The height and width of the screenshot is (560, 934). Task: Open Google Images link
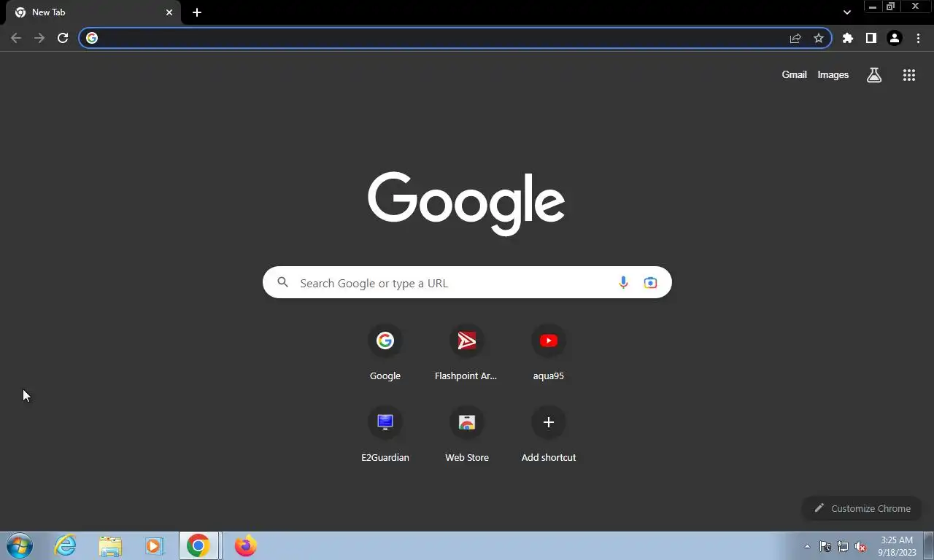point(833,74)
